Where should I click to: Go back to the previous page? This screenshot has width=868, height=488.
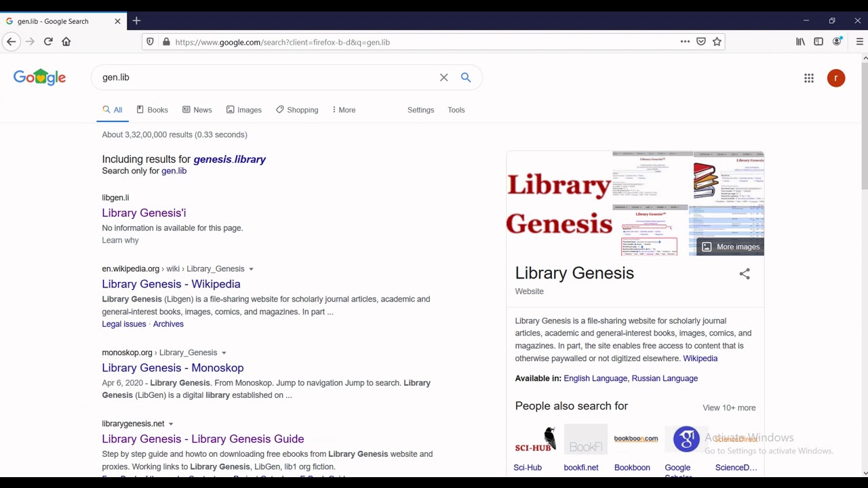click(x=12, y=41)
